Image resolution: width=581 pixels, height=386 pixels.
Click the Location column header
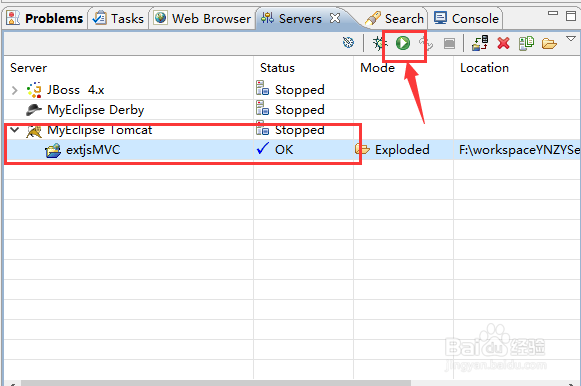tap(484, 68)
